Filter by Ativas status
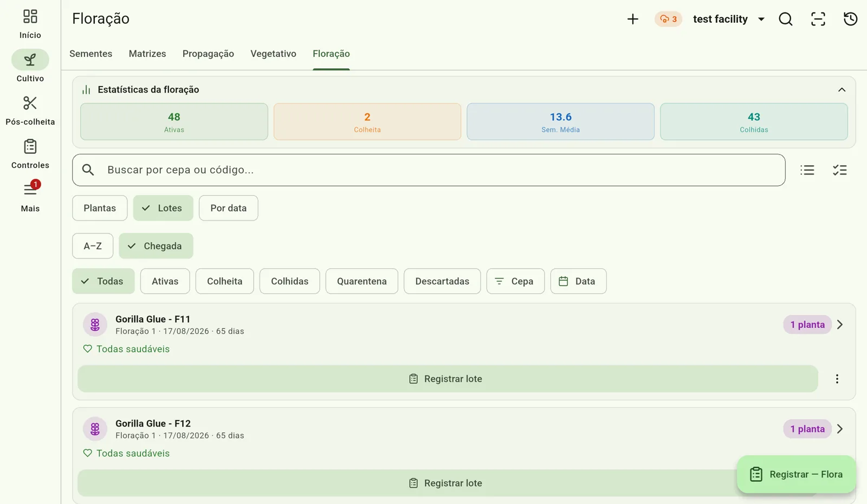Image resolution: width=867 pixels, height=504 pixels. click(165, 281)
